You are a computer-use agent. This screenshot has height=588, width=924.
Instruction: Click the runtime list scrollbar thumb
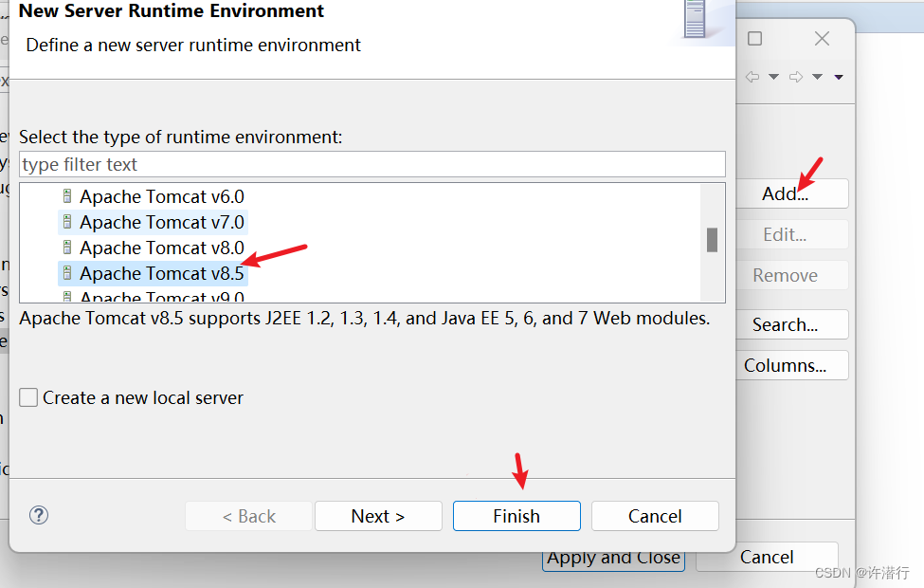click(712, 240)
